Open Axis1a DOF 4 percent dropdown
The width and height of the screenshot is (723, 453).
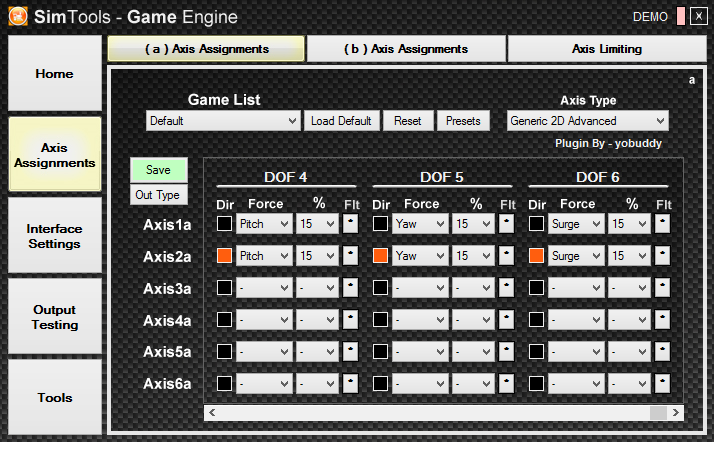317,224
